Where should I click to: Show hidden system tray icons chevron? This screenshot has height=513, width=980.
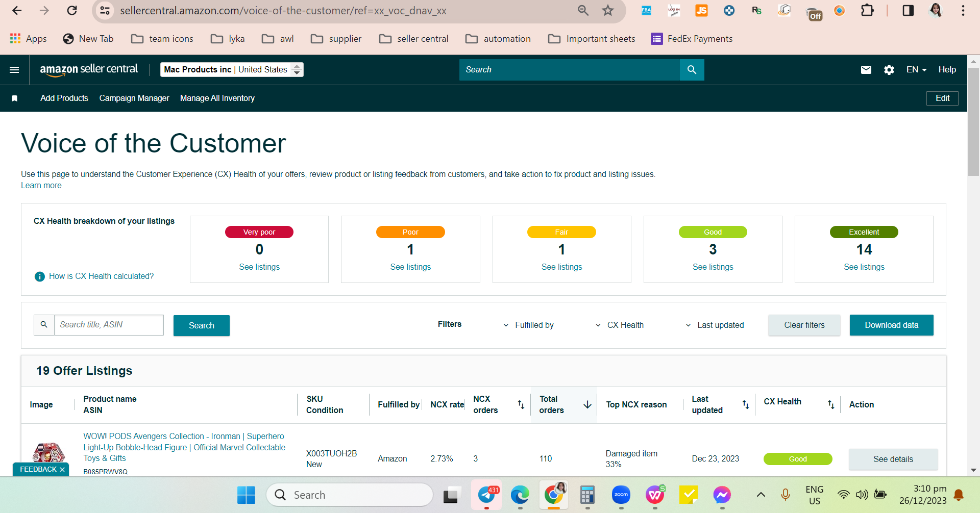pyautogui.click(x=761, y=495)
